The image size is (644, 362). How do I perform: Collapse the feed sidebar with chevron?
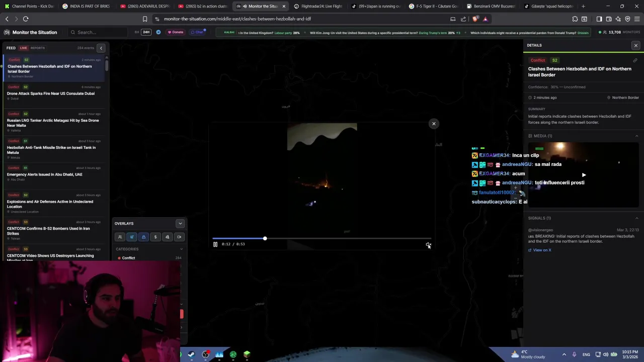click(x=101, y=48)
